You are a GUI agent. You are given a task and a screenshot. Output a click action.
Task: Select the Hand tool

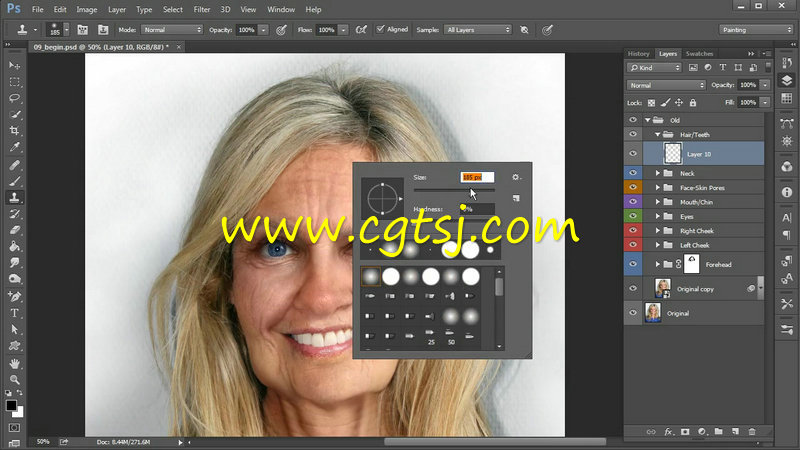14,364
